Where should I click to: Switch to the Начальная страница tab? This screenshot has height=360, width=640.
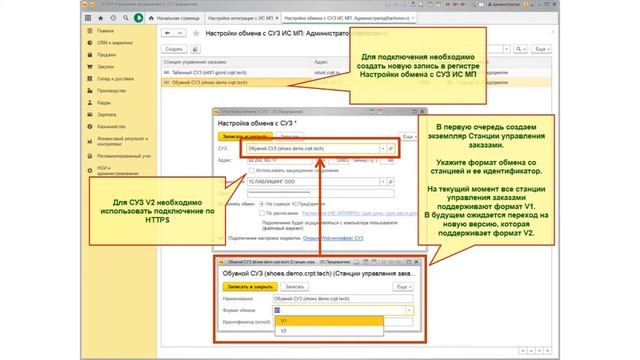[175, 18]
